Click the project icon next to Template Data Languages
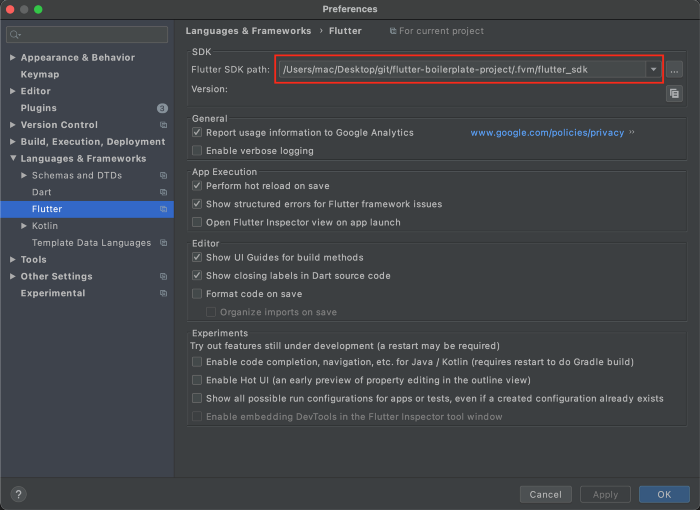Image resolution: width=700 pixels, height=510 pixels. click(163, 243)
